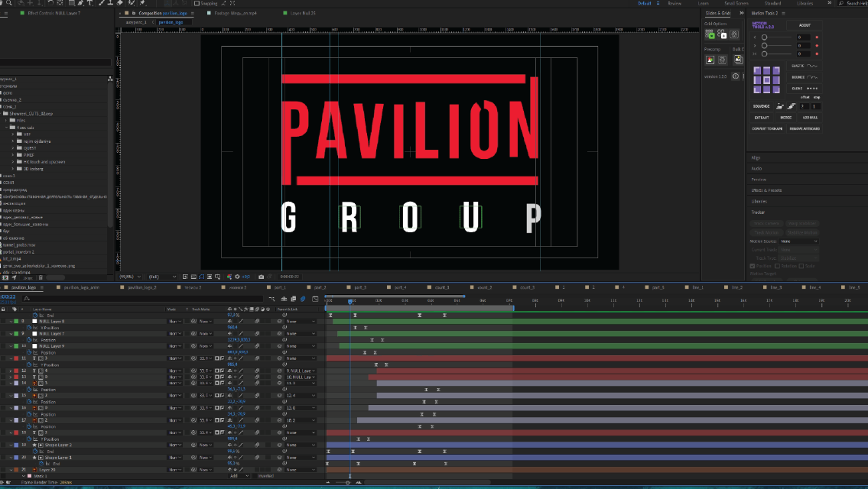
Task: Click the Precomp icon in Slides & Grids
Action: click(x=710, y=60)
